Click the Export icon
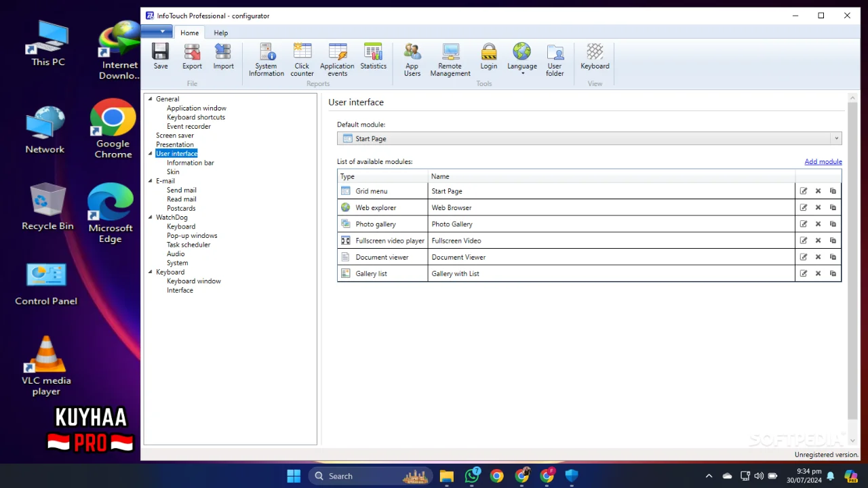 click(192, 56)
